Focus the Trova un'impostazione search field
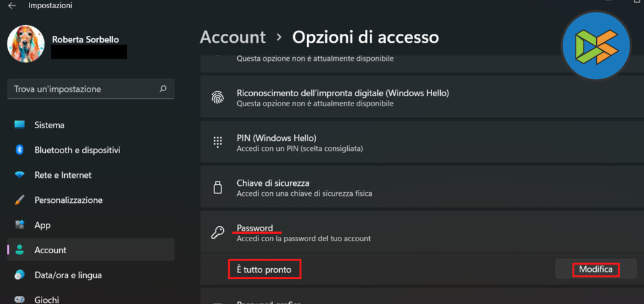This screenshot has width=644, height=304. [82, 89]
